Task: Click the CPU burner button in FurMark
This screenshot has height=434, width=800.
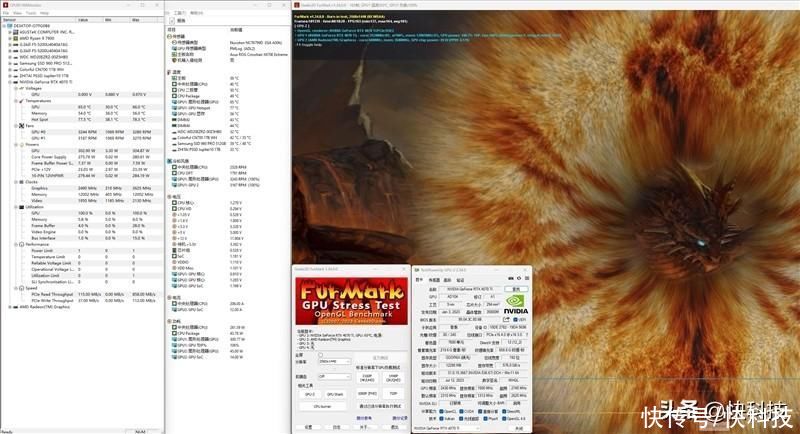Action: click(x=322, y=406)
